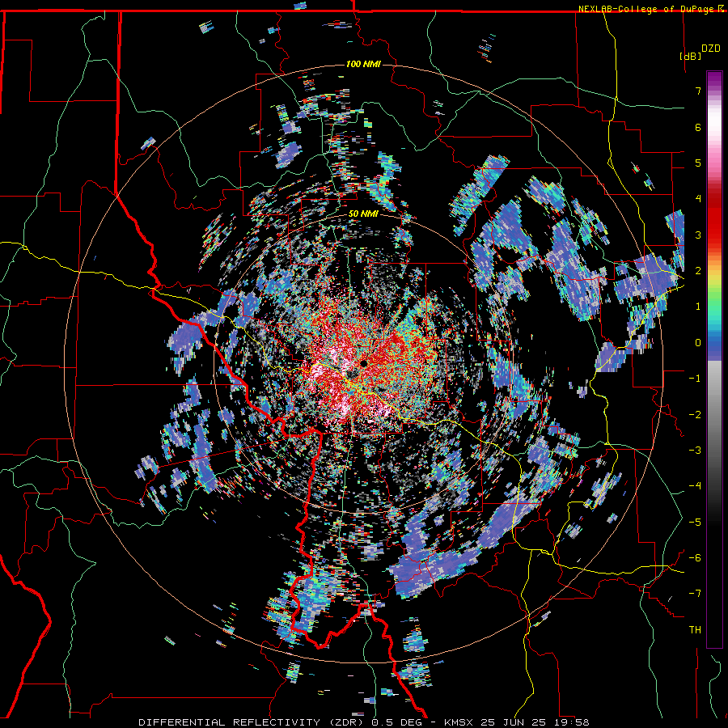Image resolution: width=728 pixels, height=728 pixels.
Task: Click the 19:58 timestamp in the caption
Action: tap(573, 722)
